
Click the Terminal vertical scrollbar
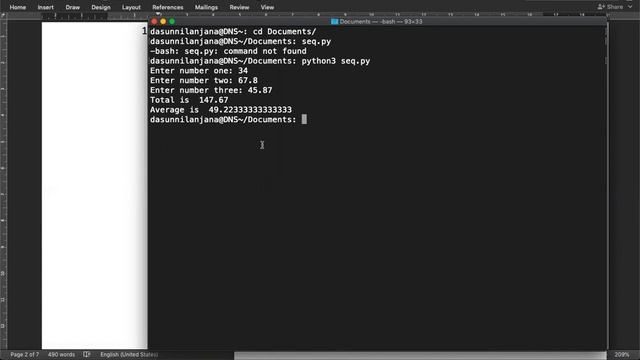point(606,45)
